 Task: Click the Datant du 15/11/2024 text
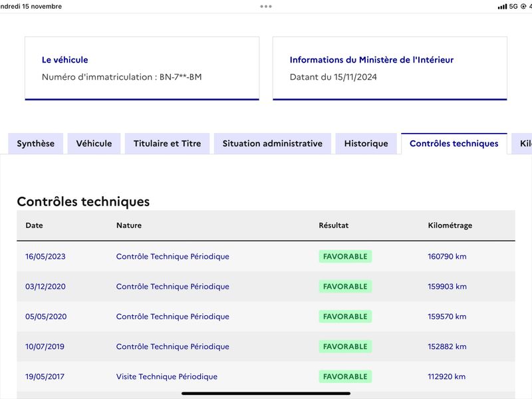(333, 77)
